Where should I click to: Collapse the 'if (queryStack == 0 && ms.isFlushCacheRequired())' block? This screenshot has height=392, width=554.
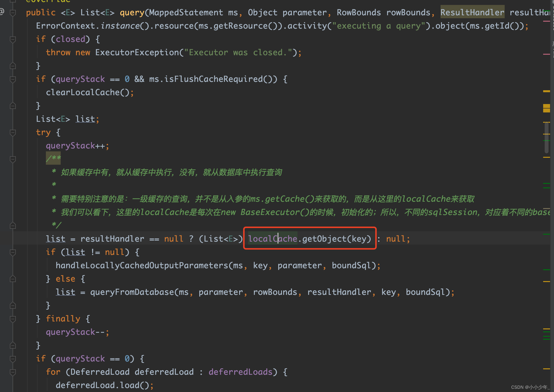pyautogui.click(x=13, y=79)
